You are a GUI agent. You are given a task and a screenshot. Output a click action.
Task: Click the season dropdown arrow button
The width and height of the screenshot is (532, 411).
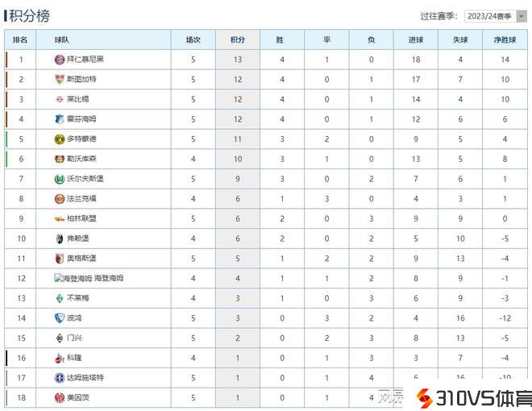click(521, 16)
